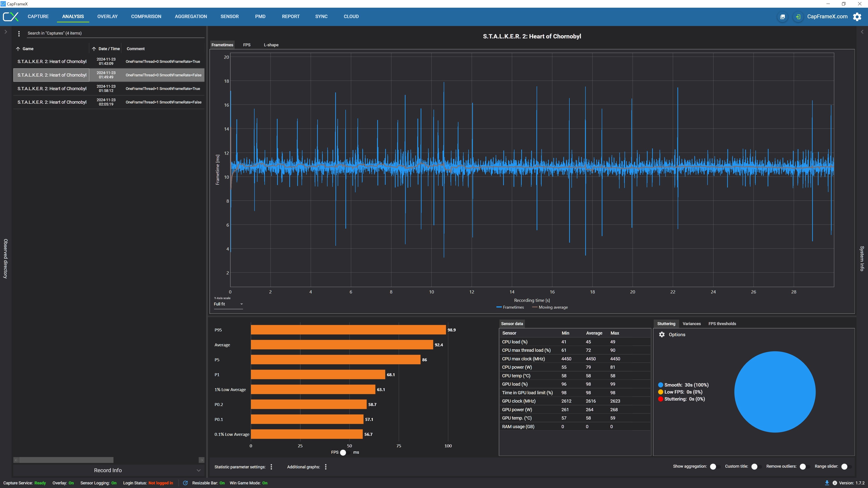868x488 pixels.
Task: Click the screenshot icon in header
Action: click(782, 16)
